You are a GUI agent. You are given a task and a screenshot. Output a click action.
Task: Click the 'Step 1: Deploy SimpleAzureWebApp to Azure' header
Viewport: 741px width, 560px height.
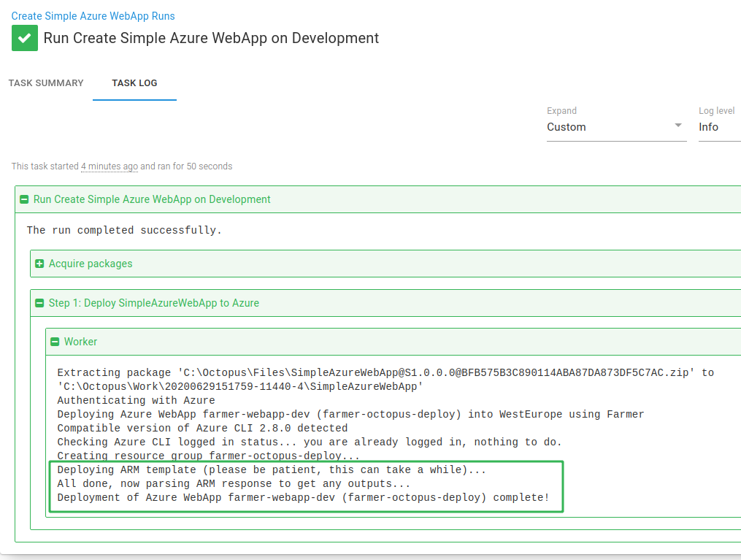click(x=153, y=303)
